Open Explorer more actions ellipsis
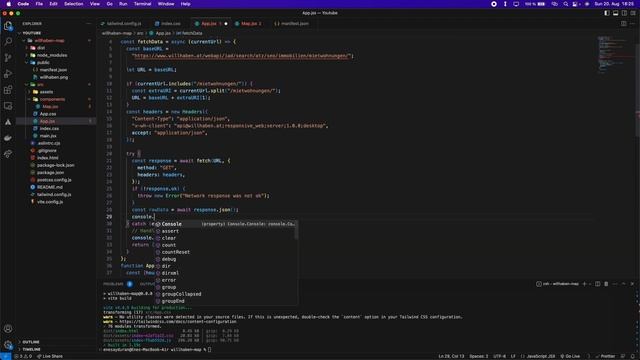640x360 pixels. [89, 24]
